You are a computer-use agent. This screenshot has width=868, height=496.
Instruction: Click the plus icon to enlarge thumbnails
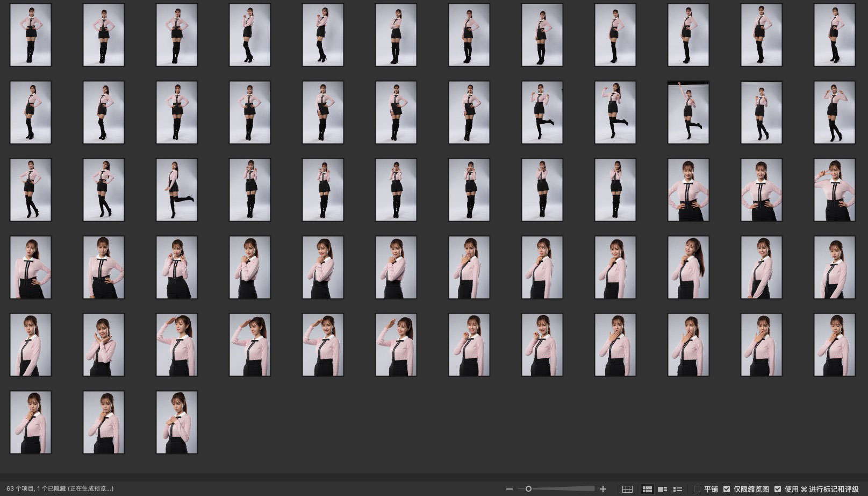pyautogui.click(x=603, y=489)
